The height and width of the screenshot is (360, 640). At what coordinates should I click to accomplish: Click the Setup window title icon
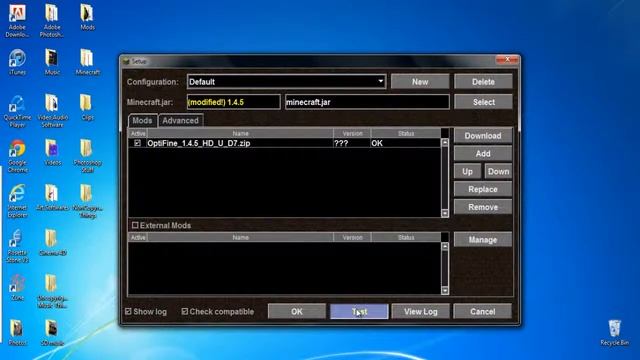click(126, 61)
